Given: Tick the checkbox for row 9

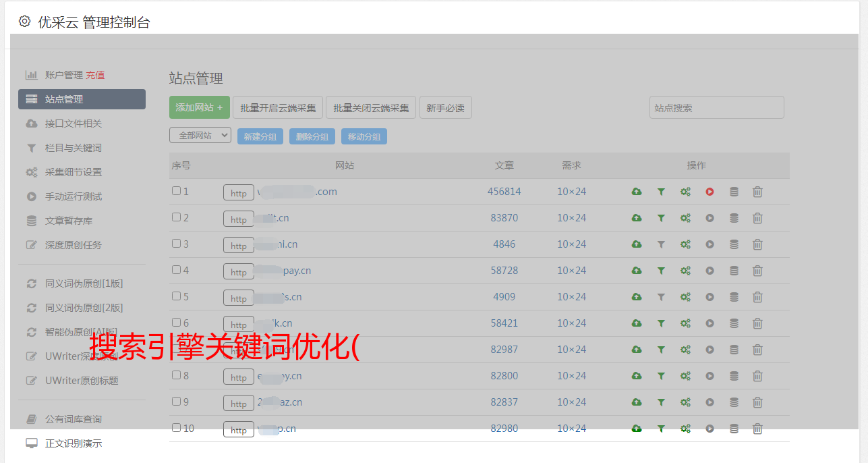Looking at the screenshot, I should click(176, 402).
